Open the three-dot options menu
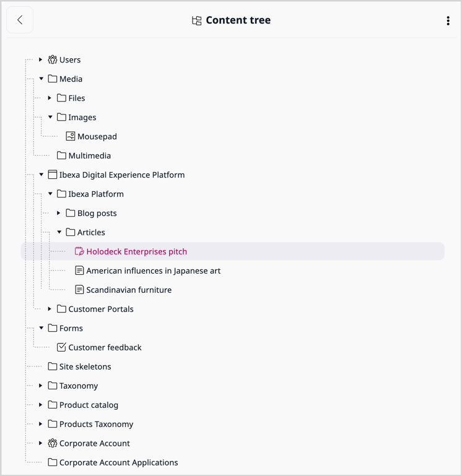 pyautogui.click(x=448, y=20)
